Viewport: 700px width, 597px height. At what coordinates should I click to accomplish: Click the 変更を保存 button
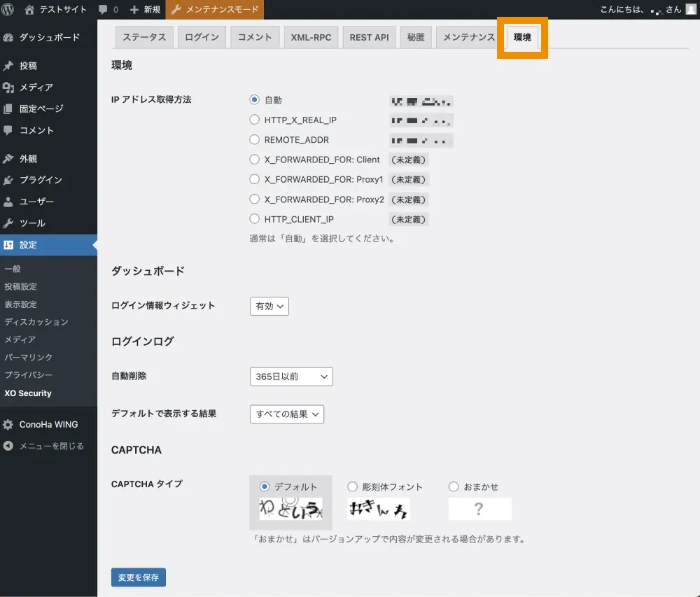[x=139, y=577]
